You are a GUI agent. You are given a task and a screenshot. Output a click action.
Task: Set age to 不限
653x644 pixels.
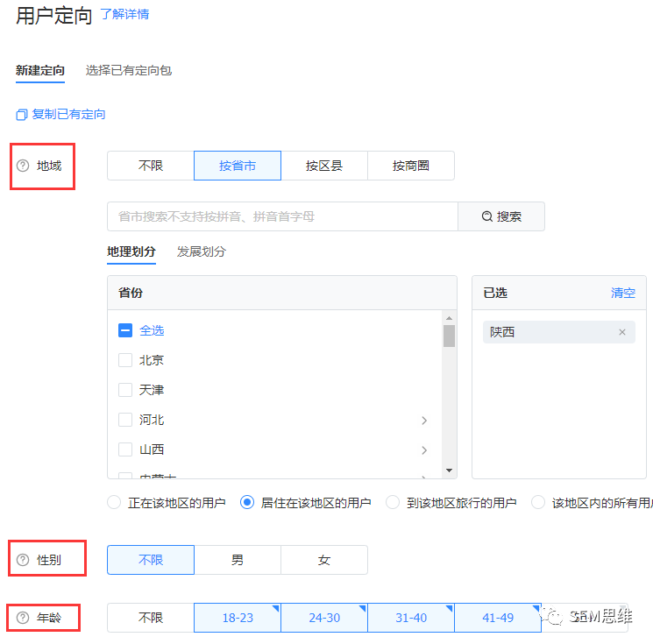pyautogui.click(x=151, y=618)
